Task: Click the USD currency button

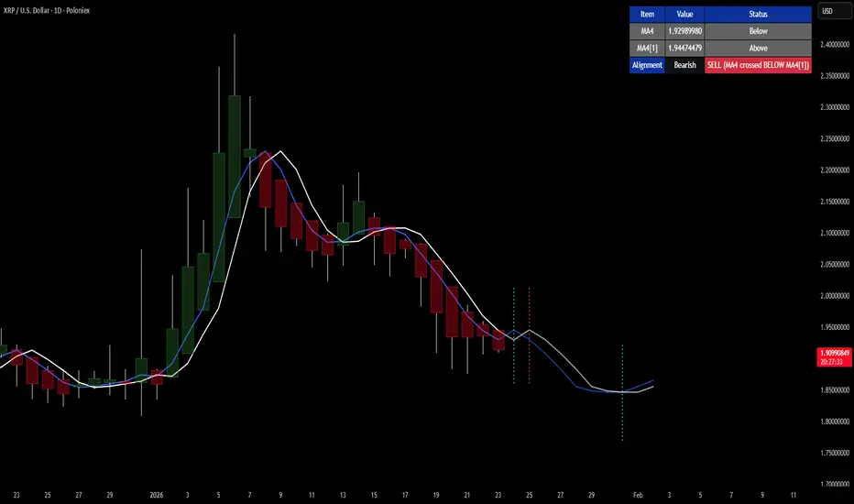Action: [833, 11]
